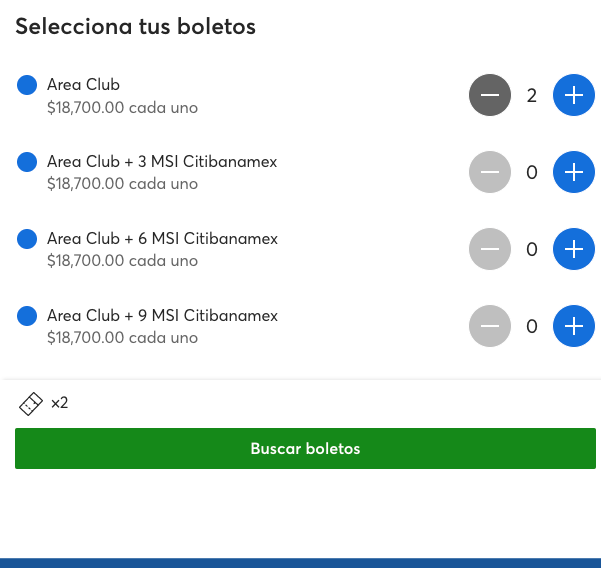Click the Selecciona tus boletos heading
Image resolution: width=601 pixels, height=568 pixels.
click(x=135, y=27)
